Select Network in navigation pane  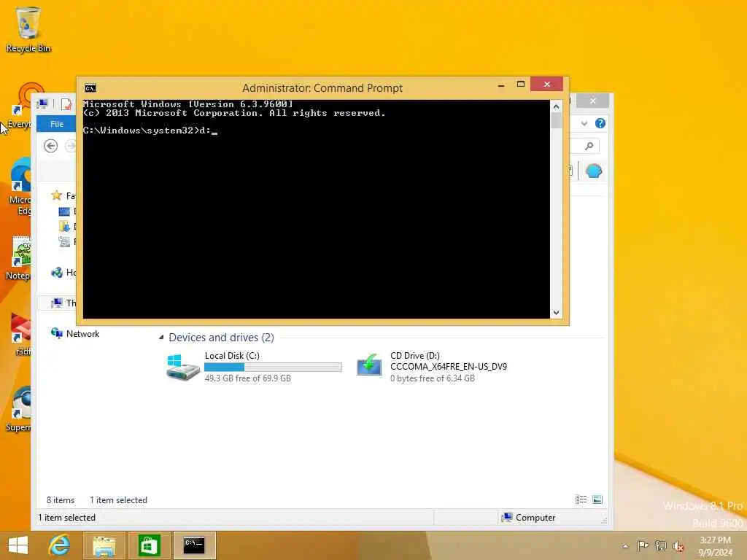[75, 334]
